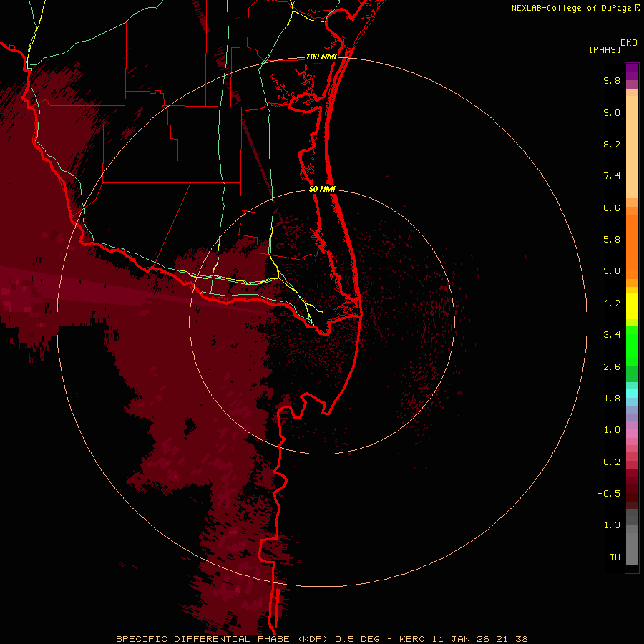This screenshot has height=644, width=644.
Task: Click the 1.8 scale value
Action: [612, 399]
